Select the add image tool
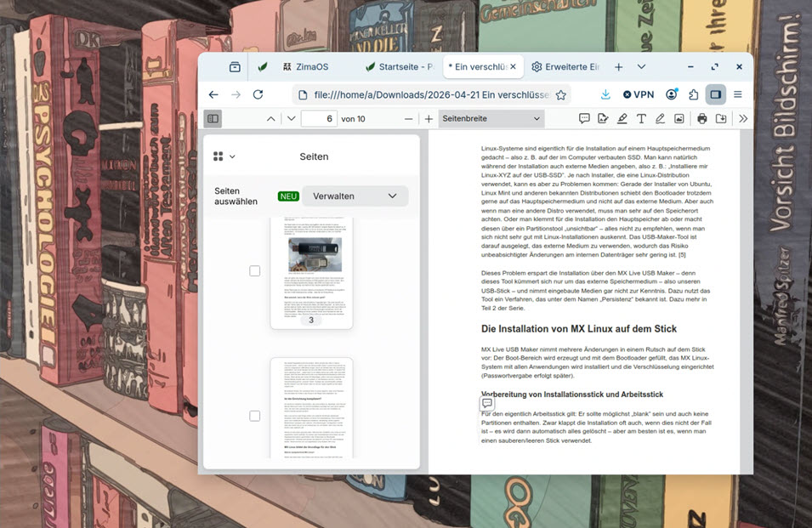The image size is (812, 528). [x=679, y=119]
